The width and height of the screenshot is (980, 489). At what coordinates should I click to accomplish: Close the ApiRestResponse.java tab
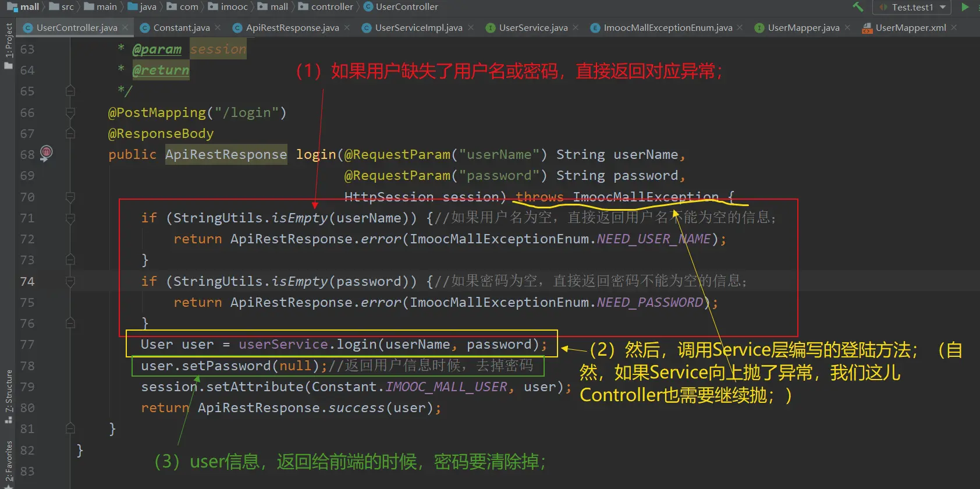point(347,27)
